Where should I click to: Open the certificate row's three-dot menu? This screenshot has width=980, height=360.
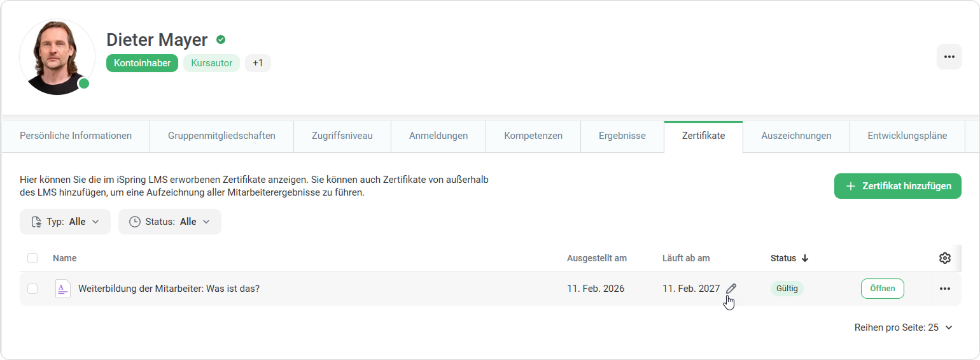944,289
